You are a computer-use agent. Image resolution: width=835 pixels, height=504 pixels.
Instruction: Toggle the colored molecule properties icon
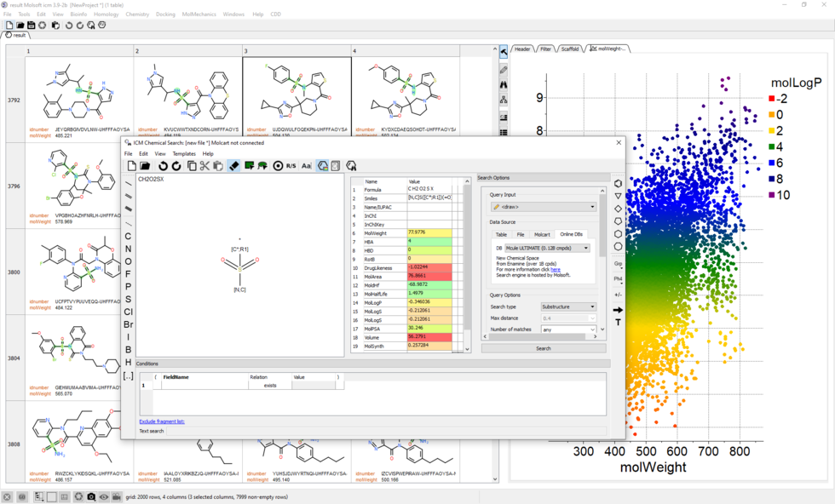click(x=322, y=166)
